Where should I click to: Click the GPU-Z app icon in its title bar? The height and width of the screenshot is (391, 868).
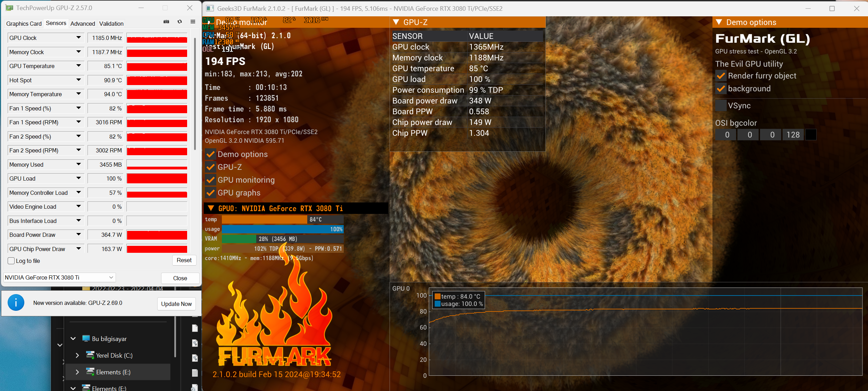pyautogui.click(x=9, y=8)
